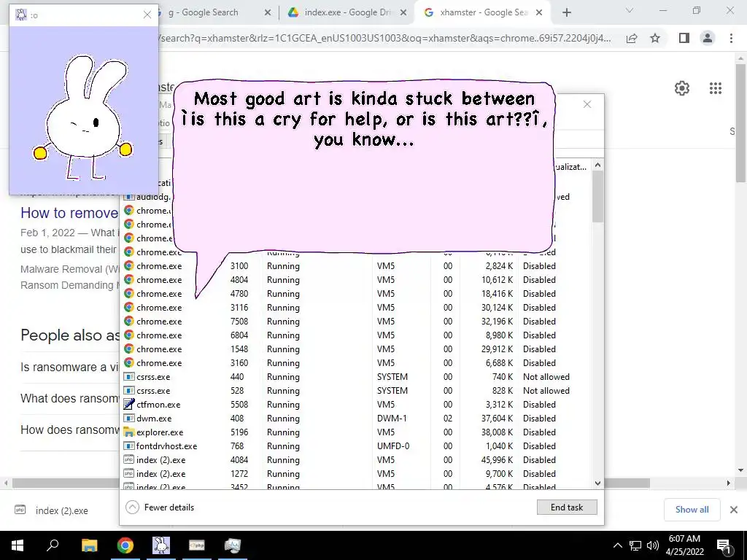747x560 pixels.
Task: Open Chrome from the taskbar
Action: point(125,545)
